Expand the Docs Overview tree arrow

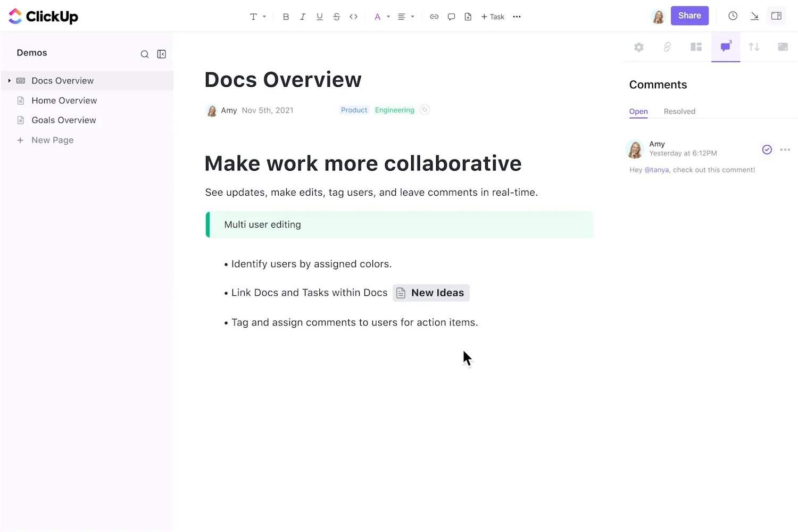tap(9, 80)
